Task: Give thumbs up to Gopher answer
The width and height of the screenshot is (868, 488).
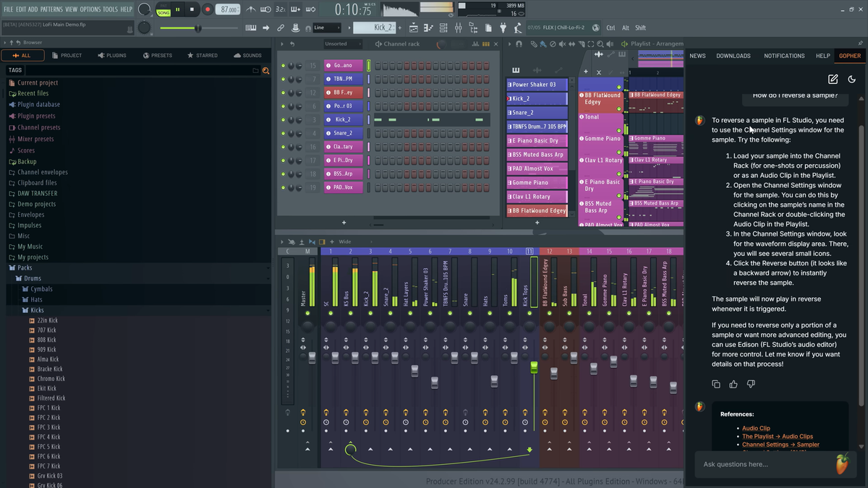Action: [733, 384]
